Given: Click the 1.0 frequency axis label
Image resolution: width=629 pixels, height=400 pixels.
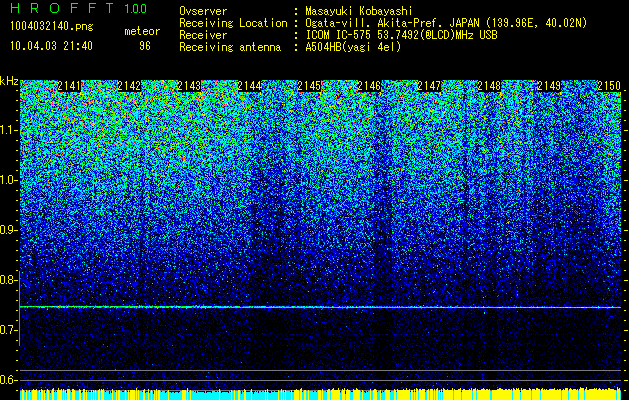Looking at the screenshot, I should click(8, 180).
